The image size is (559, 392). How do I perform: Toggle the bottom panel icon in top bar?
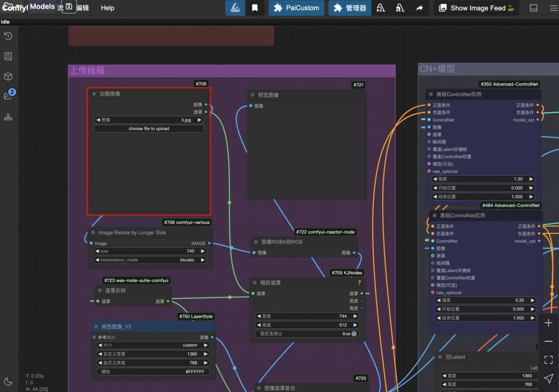coord(534,8)
